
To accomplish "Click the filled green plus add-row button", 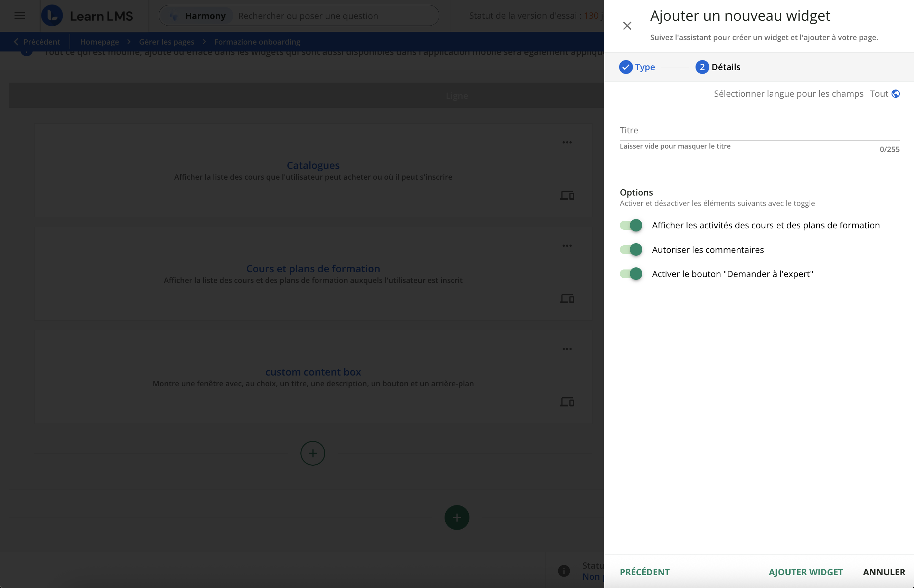I will 456,518.
